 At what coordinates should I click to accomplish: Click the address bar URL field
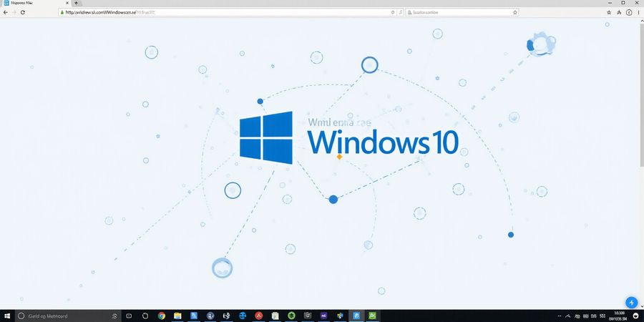pos(228,12)
